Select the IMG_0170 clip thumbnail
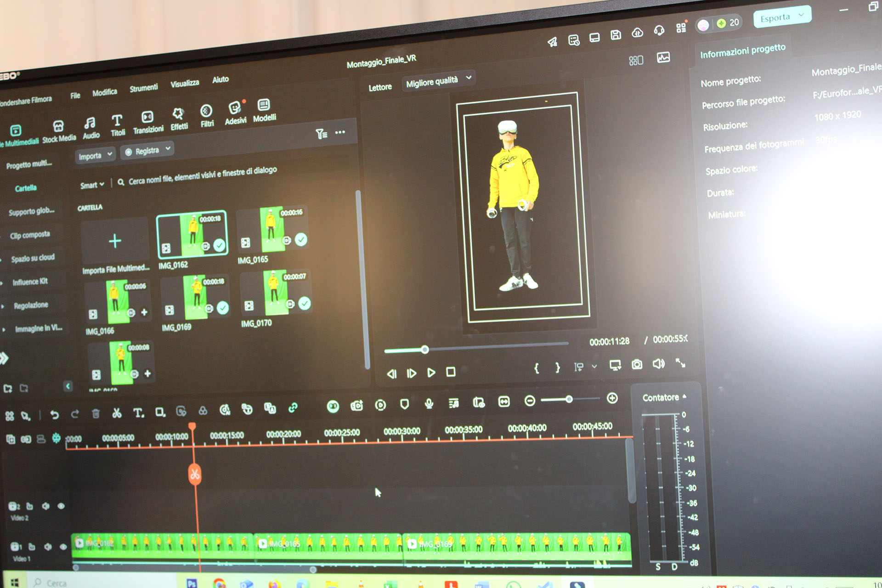The height and width of the screenshot is (588, 882). (x=276, y=293)
